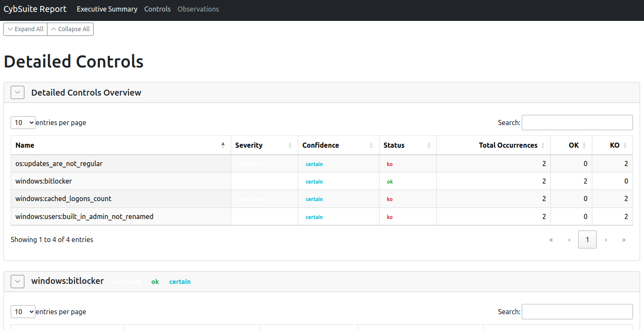
Task: Open the Executive Summary tab
Action: 107,9
